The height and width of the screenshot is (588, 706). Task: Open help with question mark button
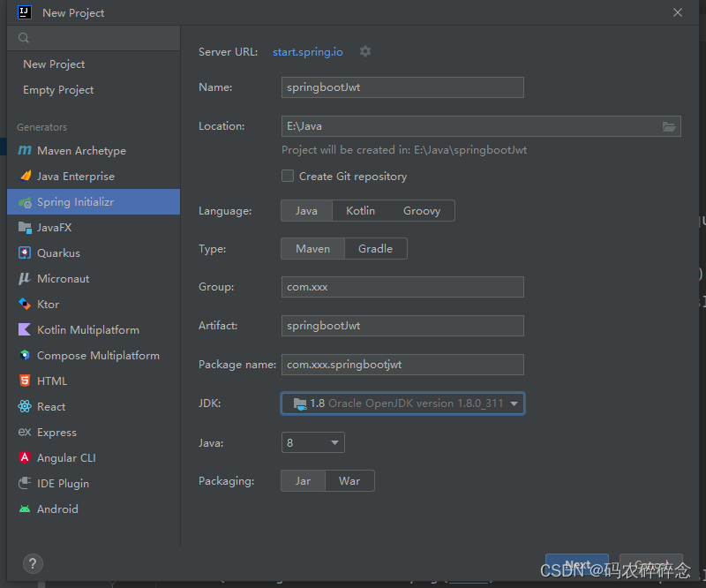click(33, 563)
